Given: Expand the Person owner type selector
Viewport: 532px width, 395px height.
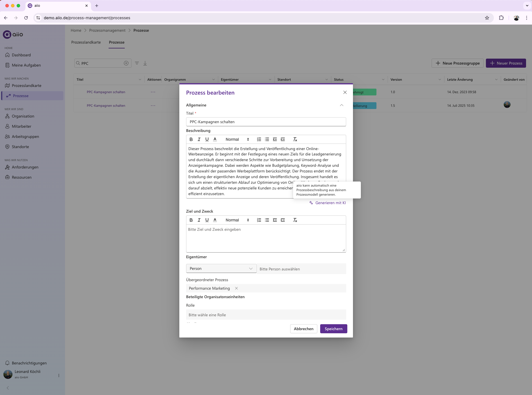Looking at the screenshot, I should pyautogui.click(x=221, y=268).
